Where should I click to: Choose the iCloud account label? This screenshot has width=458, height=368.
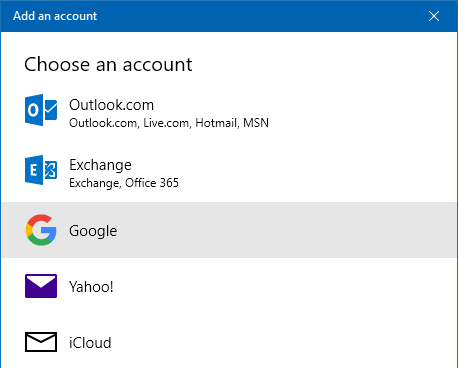pyautogui.click(x=90, y=343)
